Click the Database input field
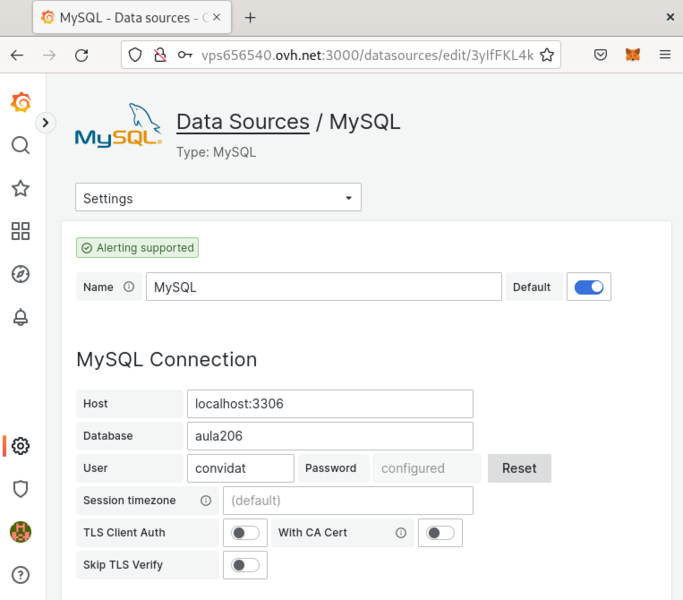Image resolution: width=683 pixels, height=600 pixels. click(x=330, y=436)
